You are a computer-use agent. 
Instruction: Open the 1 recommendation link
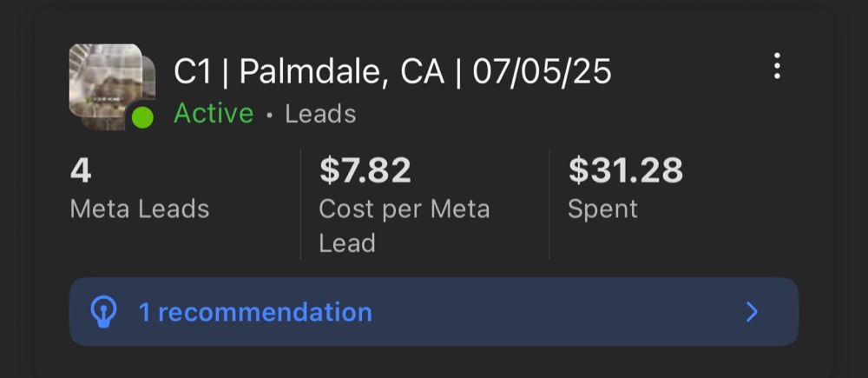pyautogui.click(x=255, y=312)
